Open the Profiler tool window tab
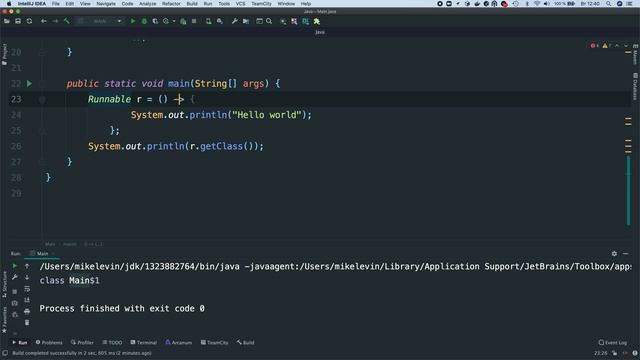 tap(82, 342)
